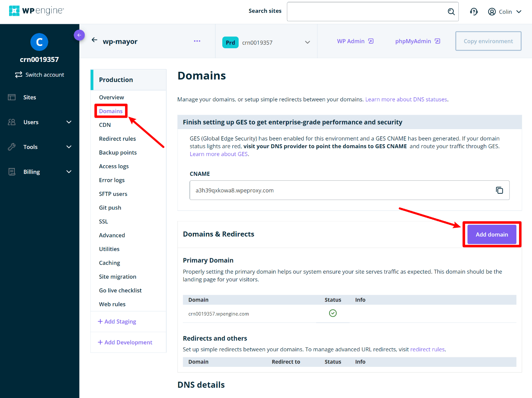
Task: Click the Switch account arrows icon
Action: [19, 75]
